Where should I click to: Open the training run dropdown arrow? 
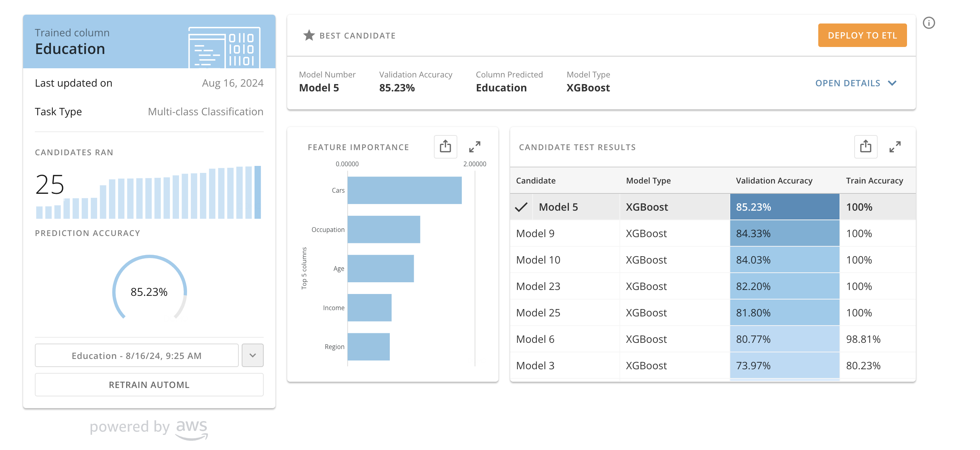click(x=253, y=355)
